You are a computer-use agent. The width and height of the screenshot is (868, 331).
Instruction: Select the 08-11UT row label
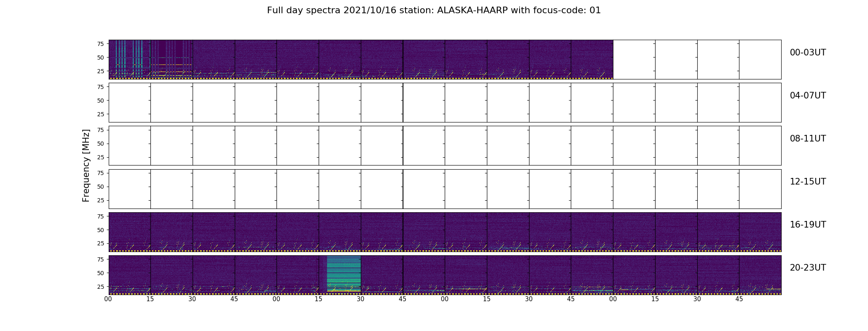[808, 139]
